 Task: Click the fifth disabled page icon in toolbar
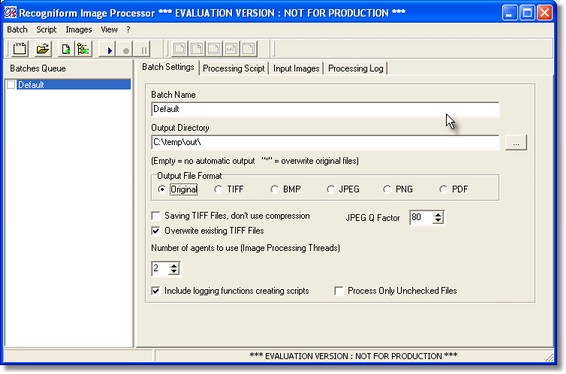[249, 49]
